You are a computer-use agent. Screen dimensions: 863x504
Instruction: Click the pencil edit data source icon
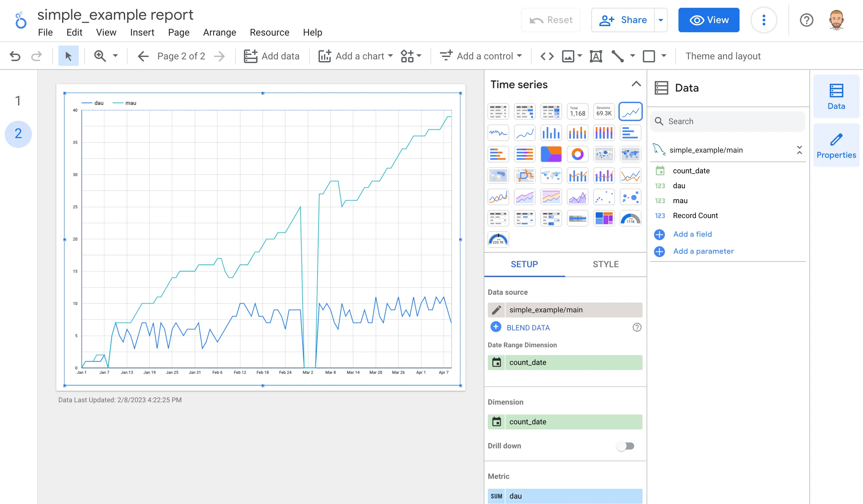[497, 310]
